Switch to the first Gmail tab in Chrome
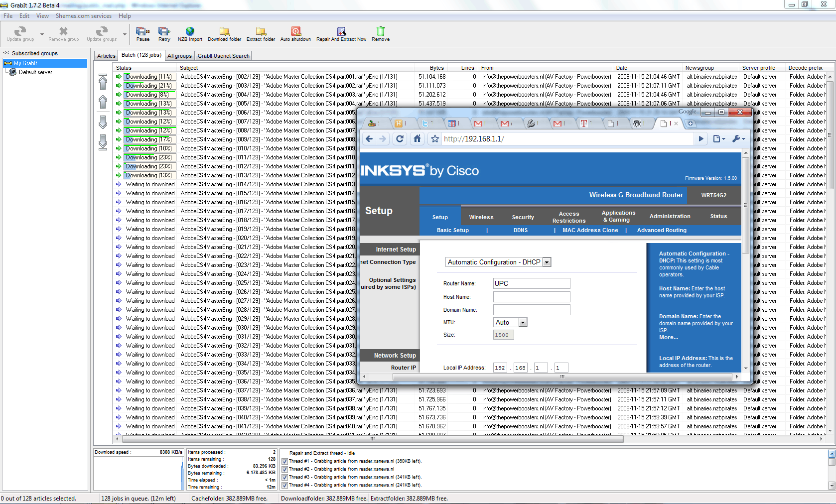The image size is (836, 504). [481, 124]
